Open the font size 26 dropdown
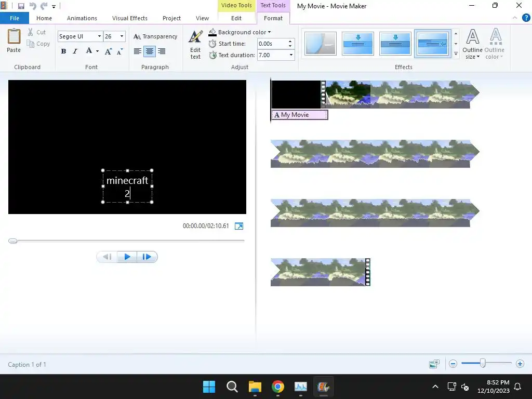Screen dimensions: 532x399 pos(122,36)
